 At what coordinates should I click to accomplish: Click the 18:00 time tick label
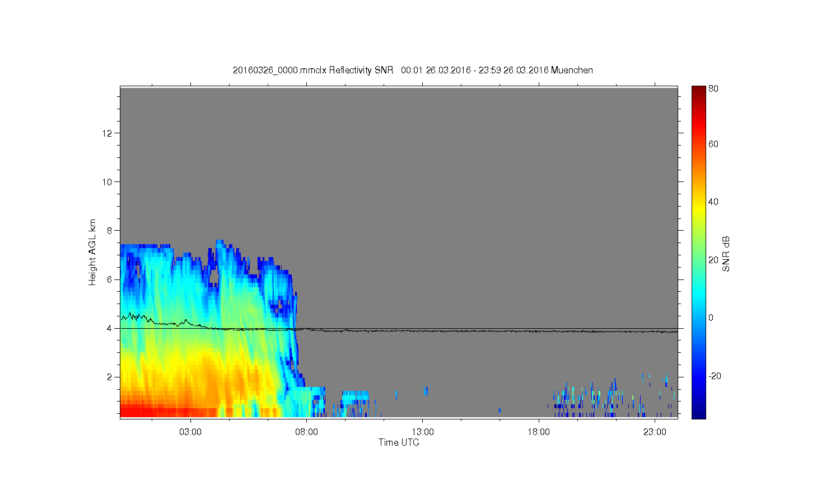[x=539, y=432]
